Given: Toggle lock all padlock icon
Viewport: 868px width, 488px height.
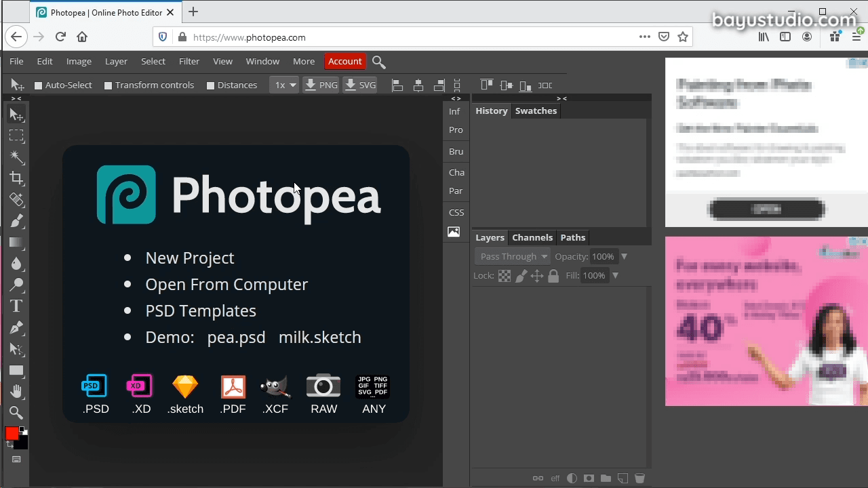Looking at the screenshot, I should (x=553, y=276).
